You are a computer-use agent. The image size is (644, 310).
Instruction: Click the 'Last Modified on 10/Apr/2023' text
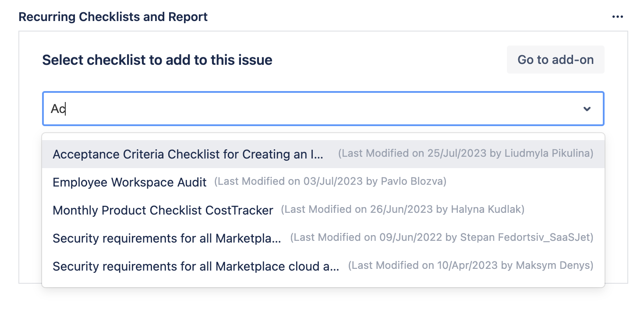(471, 266)
